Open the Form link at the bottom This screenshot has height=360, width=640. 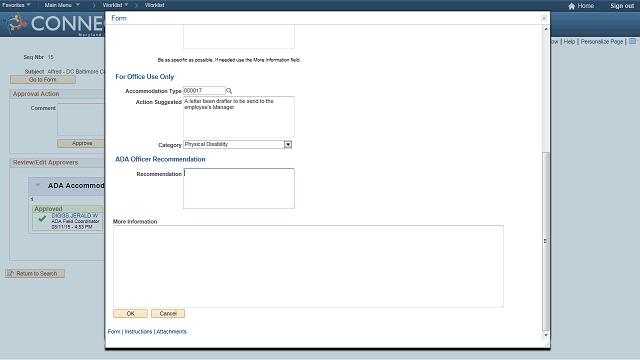114,331
